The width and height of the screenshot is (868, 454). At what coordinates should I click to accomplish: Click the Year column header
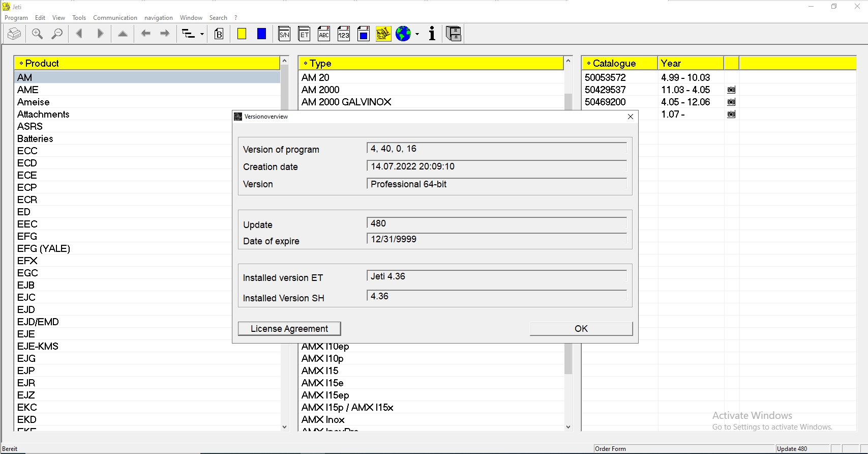click(691, 63)
